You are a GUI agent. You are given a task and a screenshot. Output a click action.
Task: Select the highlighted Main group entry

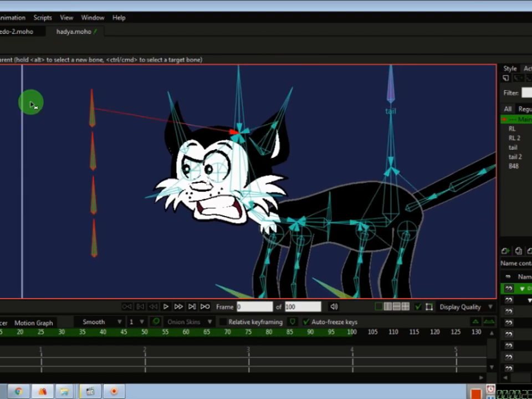click(516, 120)
